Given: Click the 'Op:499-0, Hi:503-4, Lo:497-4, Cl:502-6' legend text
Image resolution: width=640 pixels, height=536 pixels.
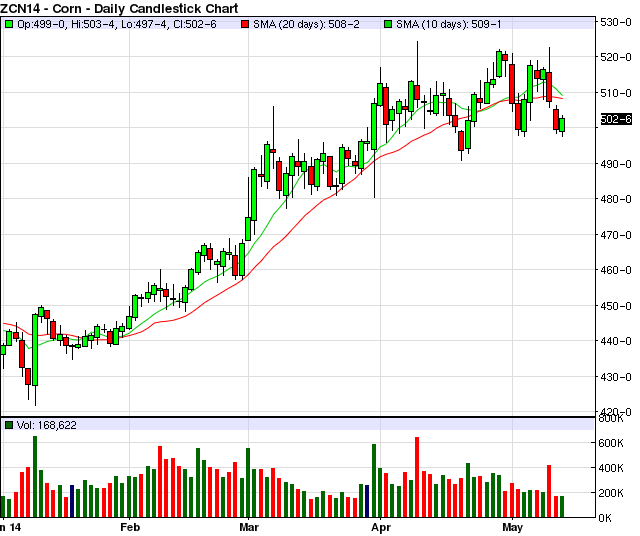Looking at the screenshot, I should [117, 24].
